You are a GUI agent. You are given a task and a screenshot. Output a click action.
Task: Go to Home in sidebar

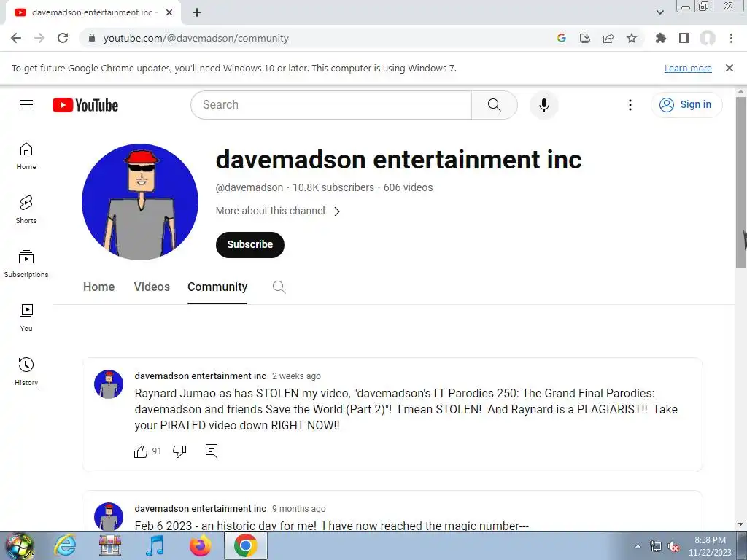[x=26, y=156]
